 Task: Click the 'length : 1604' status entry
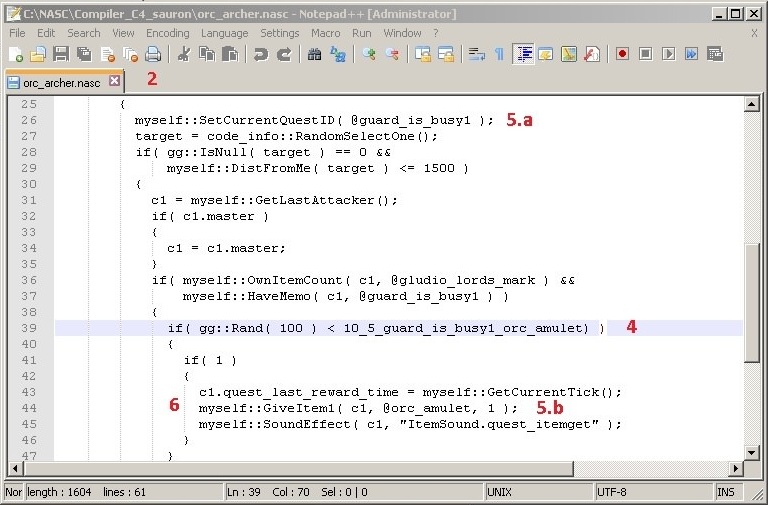coord(59,492)
